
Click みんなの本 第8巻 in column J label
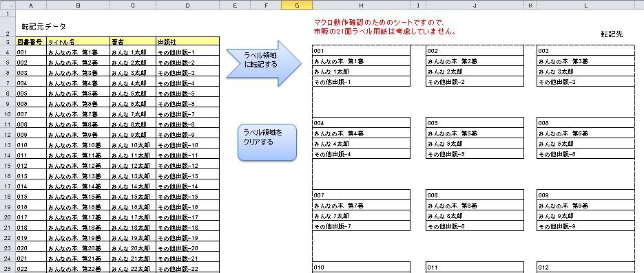475,206
